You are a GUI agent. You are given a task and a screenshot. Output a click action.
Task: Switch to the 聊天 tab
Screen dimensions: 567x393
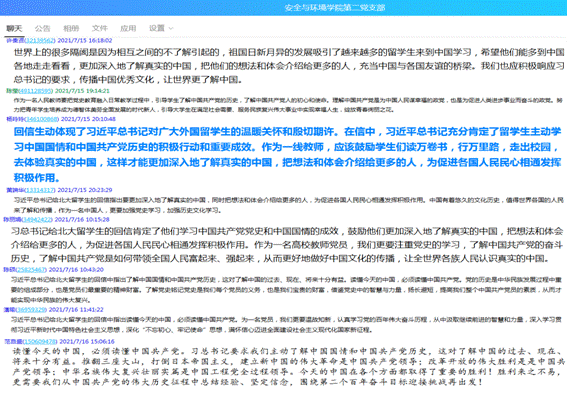tap(14, 28)
